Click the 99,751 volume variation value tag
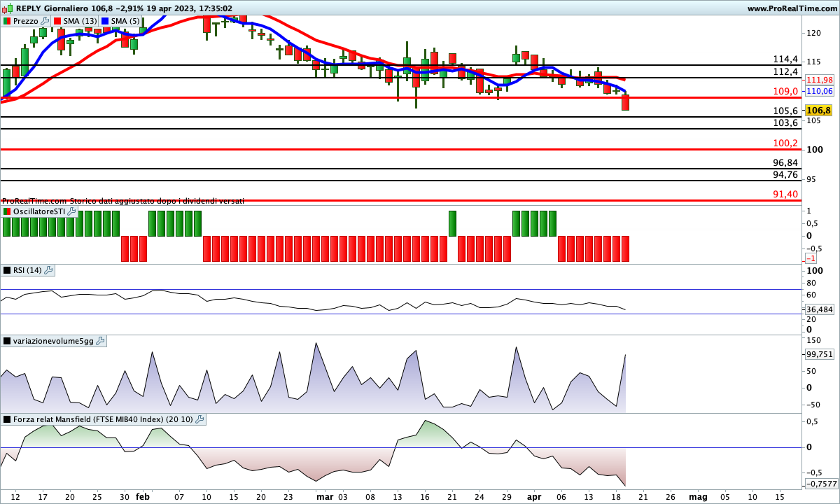Viewport: 840px width, 504px height. [x=820, y=354]
